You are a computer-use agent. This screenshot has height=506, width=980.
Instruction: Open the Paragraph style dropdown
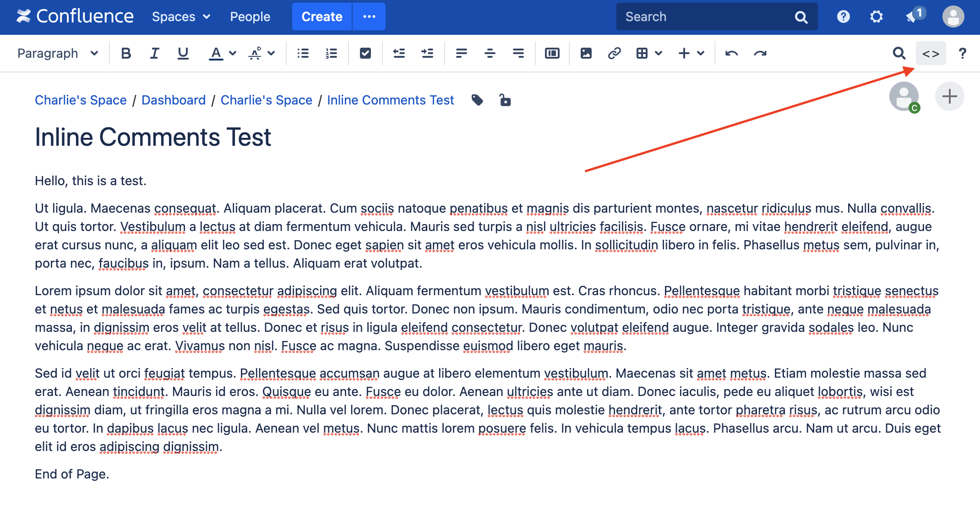coord(58,54)
